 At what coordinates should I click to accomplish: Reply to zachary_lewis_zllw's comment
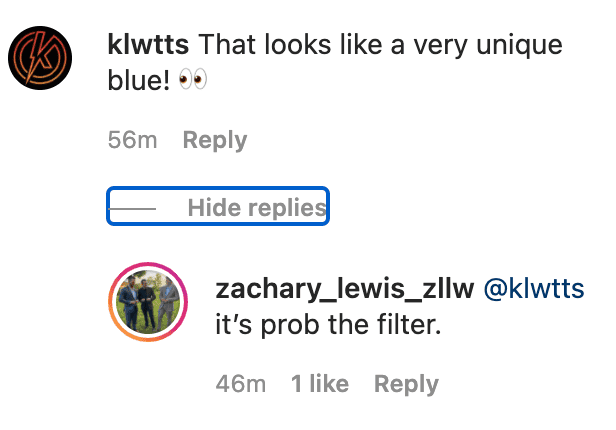(x=406, y=384)
